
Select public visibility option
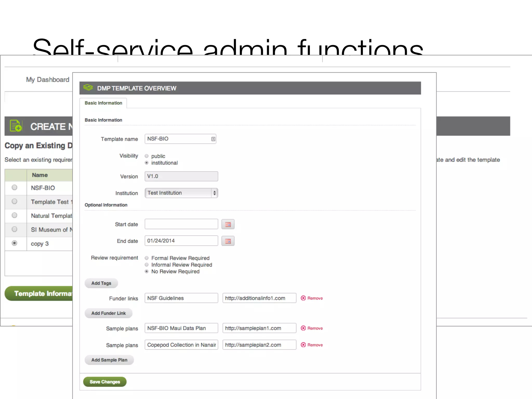(147, 156)
